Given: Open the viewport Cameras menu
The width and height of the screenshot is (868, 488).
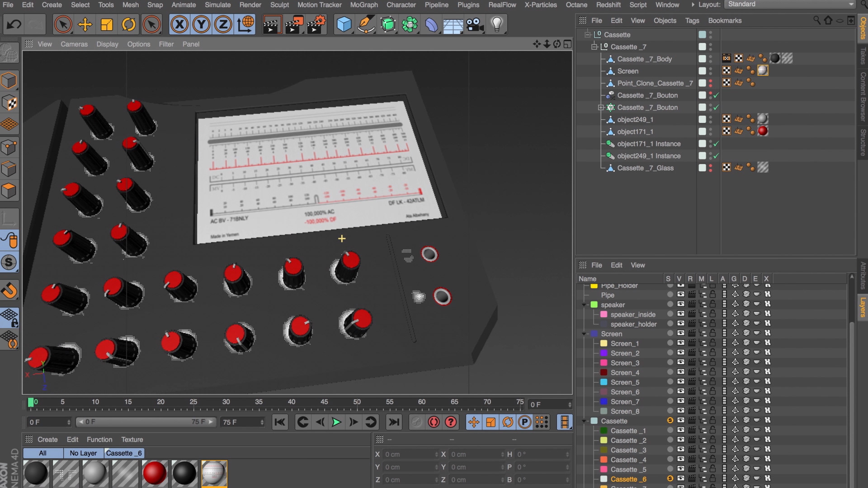Looking at the screenshot, I should [x=74, y=44].
